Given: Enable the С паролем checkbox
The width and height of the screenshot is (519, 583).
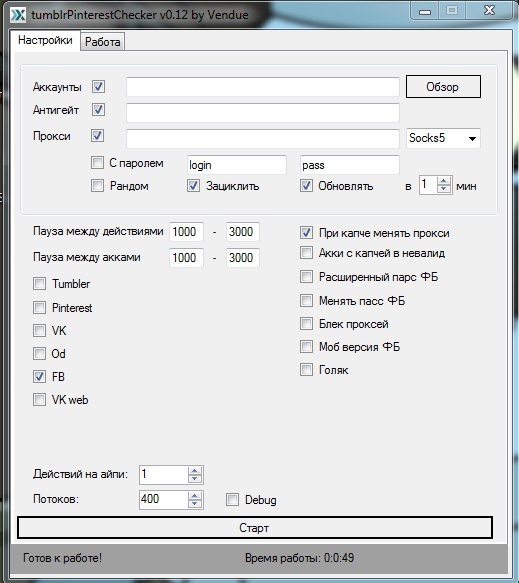Looking at the screenshot, I should pyautogui.click(x=97, y=162).
